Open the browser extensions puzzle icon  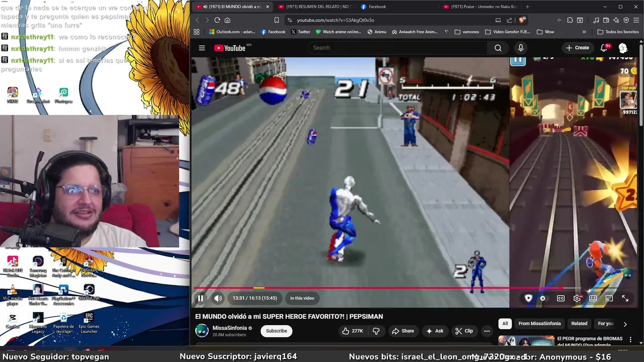point(570,20)
